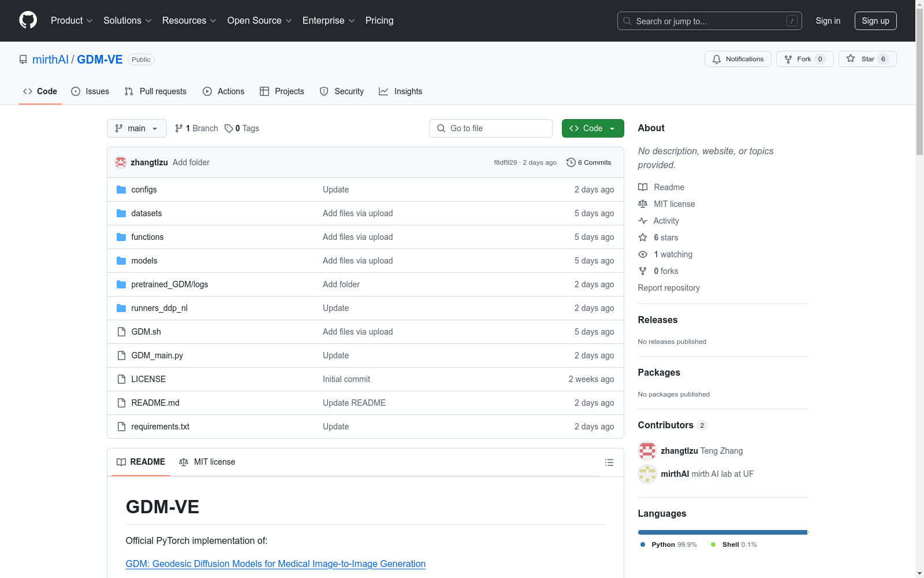Click the commit history clock icon
The width and height of the screenshot is (924, 578).
click(571, 162)
